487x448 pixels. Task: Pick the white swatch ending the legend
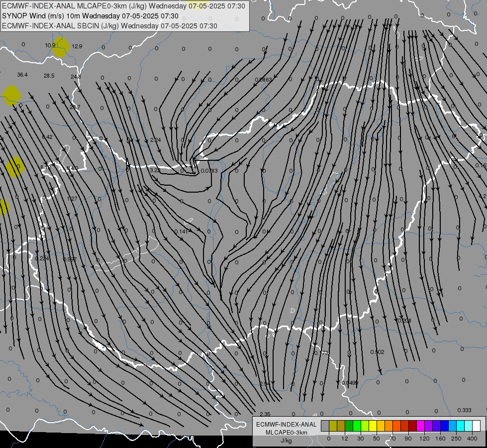[477, 426]
